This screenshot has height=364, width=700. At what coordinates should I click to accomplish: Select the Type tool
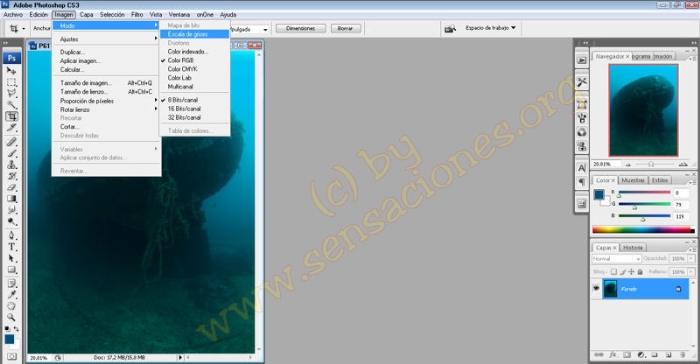[x=12, y=247]
